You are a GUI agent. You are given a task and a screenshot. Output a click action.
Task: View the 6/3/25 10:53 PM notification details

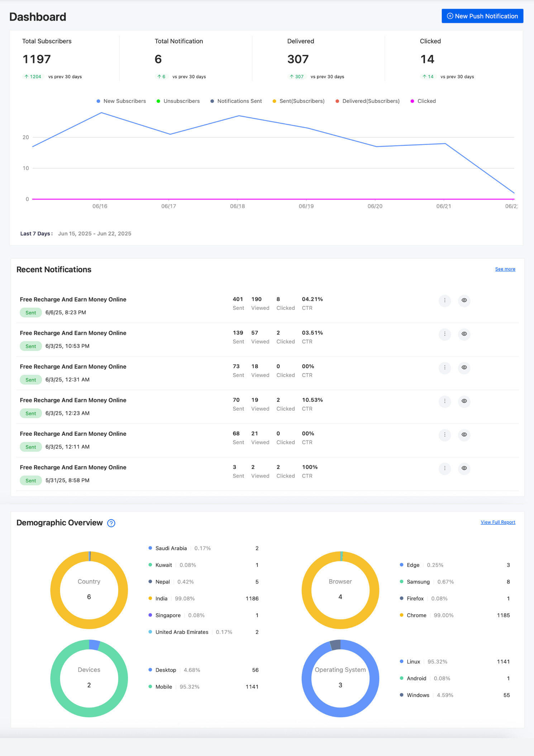point(464,334)
